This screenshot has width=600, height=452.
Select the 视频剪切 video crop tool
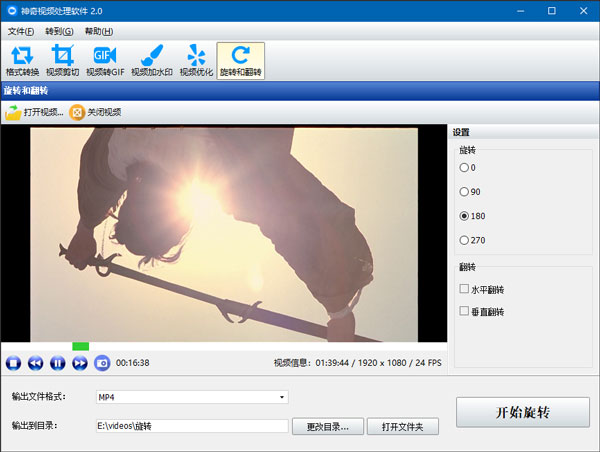point(62,61)
